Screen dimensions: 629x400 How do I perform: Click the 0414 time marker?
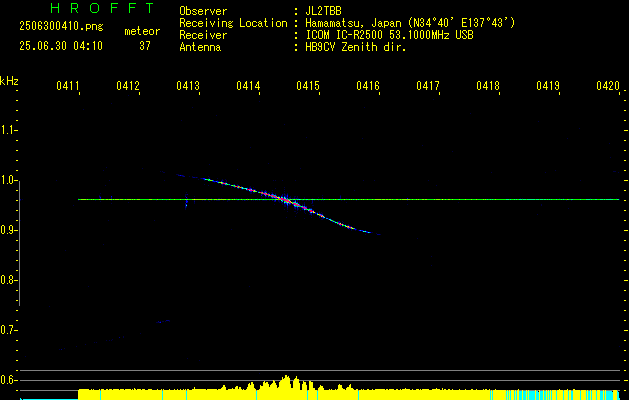pyautogui.click(x=248, y=85)
